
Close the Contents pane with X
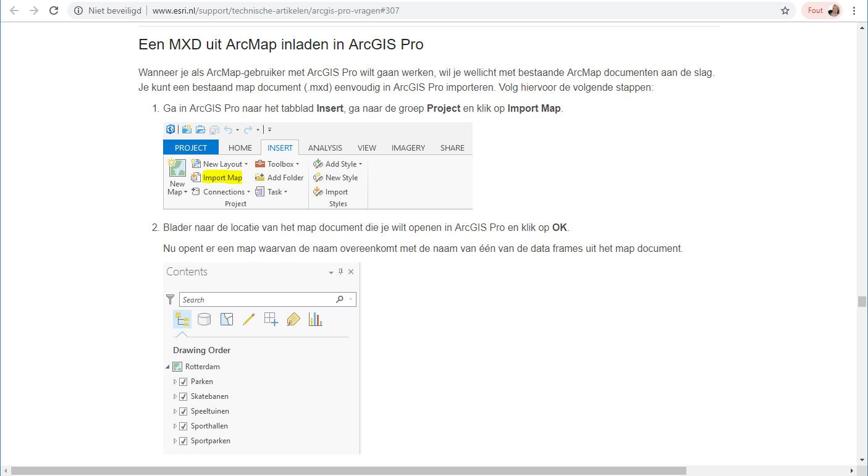tap(351, 272)
